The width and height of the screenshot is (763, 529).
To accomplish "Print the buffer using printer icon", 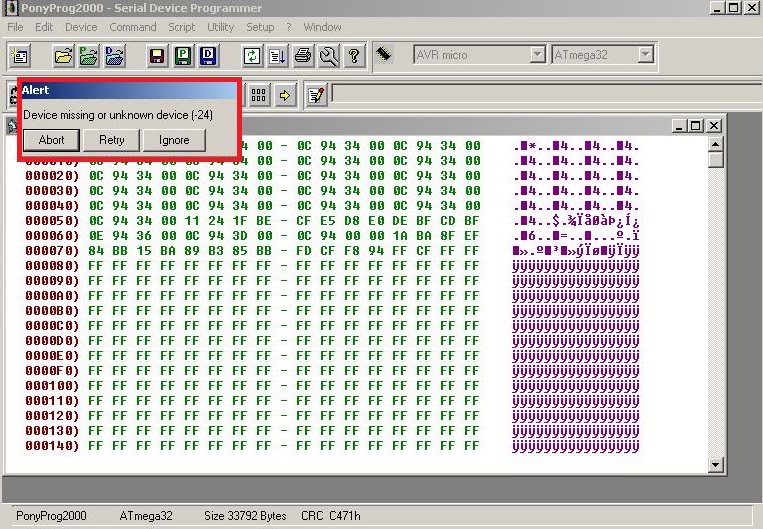I will (x=303, y=56).
